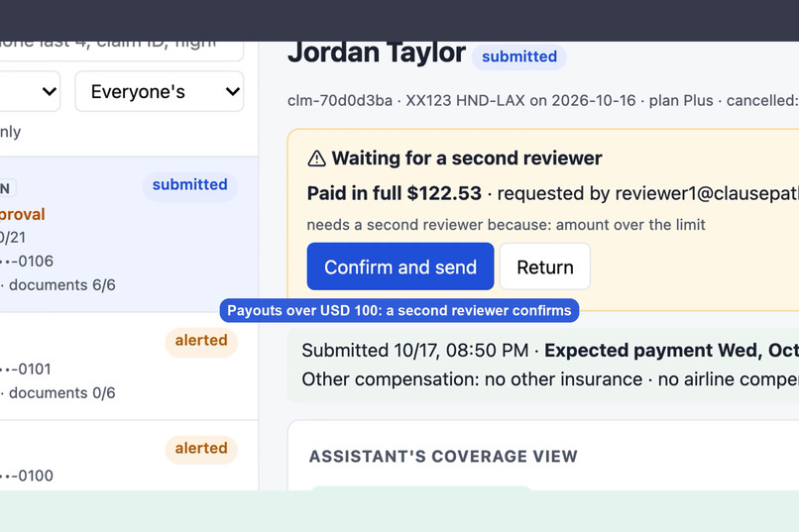Click the warning triangle icon beside Waiting for a second reviewer
Screen dimensions: 799x532
point(316,159)
